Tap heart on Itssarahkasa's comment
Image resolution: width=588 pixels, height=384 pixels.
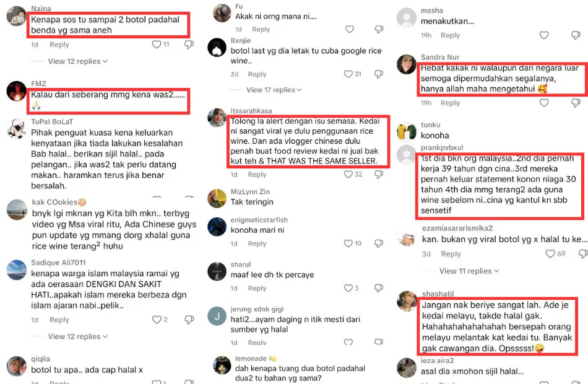(x=348, y=174)
